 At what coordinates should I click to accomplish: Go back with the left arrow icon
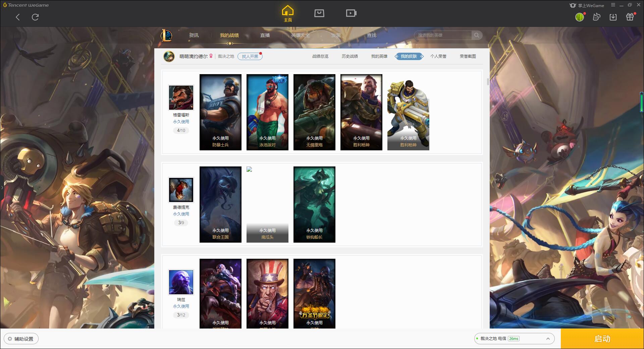point(18,17)
